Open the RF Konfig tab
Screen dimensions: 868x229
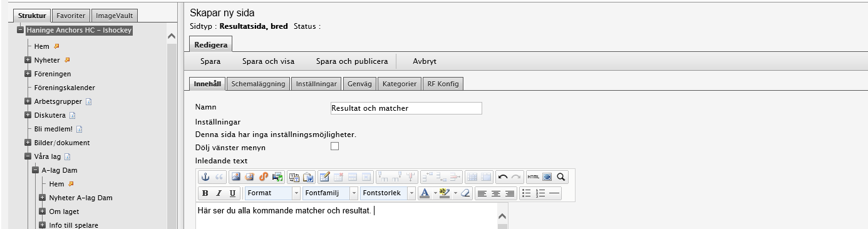(443, 84)
